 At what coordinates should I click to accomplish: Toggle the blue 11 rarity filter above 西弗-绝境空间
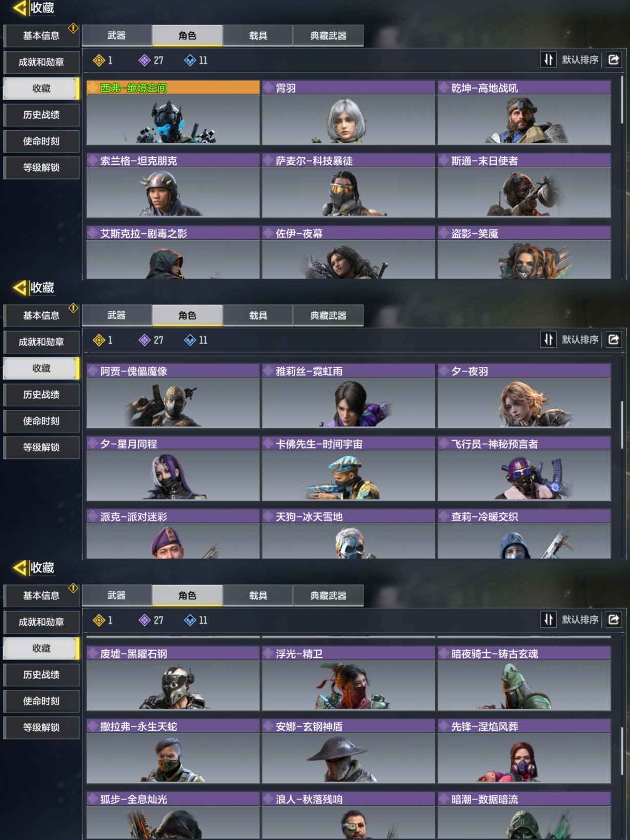click(x=196, y=61)
